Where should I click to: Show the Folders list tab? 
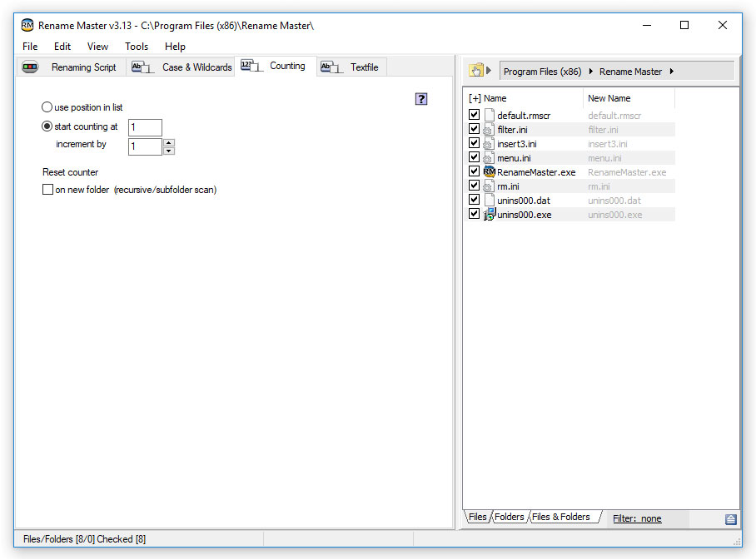(510, 517)
